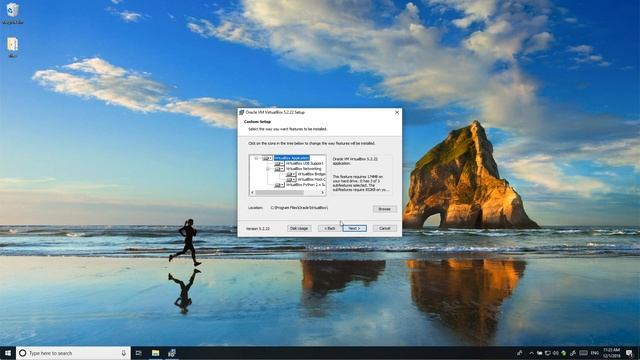This screenshot has width=640, height=360.
Task: Click the ENG language indicator
Action: 595,353
